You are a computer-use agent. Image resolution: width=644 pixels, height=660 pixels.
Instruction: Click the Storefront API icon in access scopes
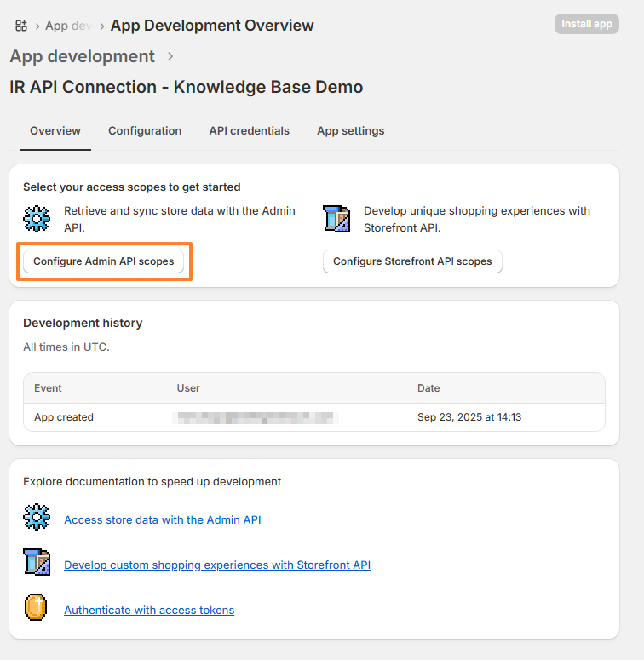[x=337, y=218]
